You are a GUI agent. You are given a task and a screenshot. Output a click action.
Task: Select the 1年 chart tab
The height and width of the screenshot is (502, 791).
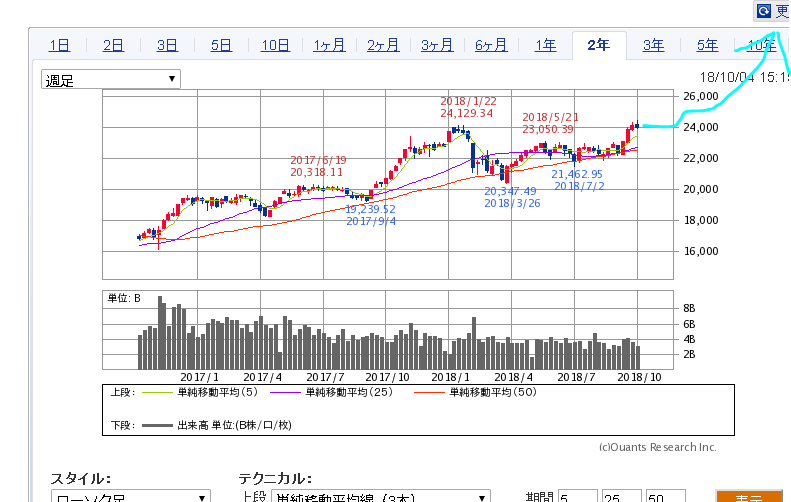(545, 45)
